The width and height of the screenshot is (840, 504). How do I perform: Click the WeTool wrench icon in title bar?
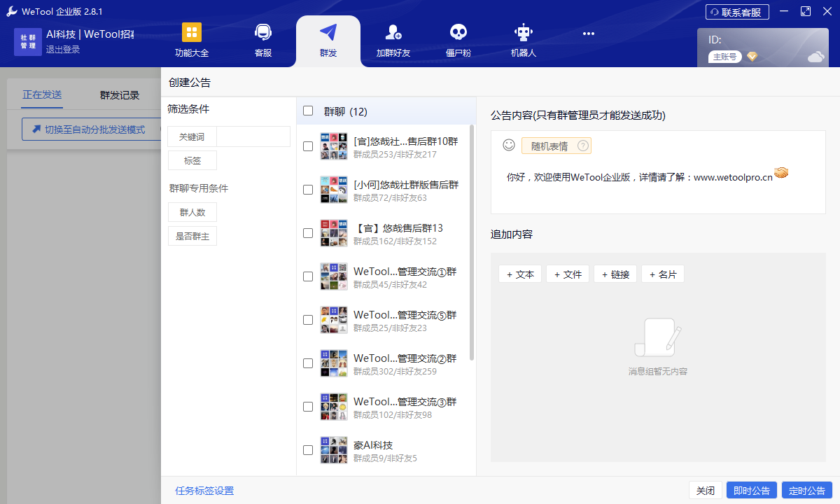[12, 11]
